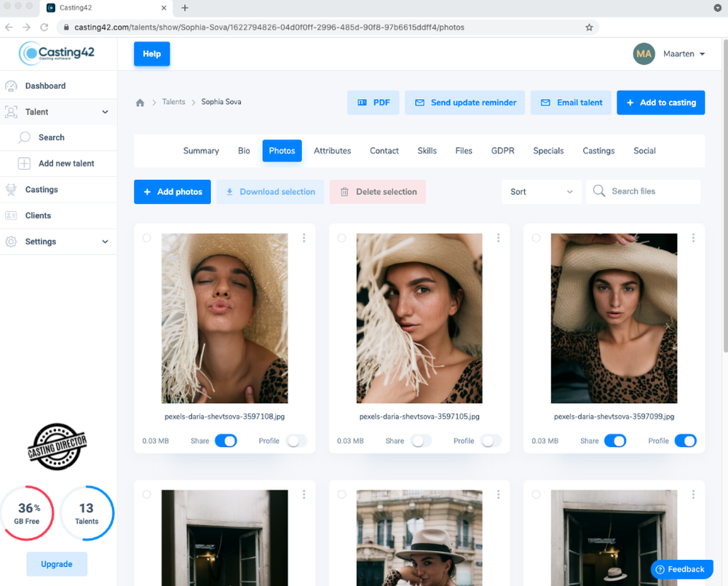Open options menu for photo 3597108
This screenshot has width=728, height=586.
304,238
